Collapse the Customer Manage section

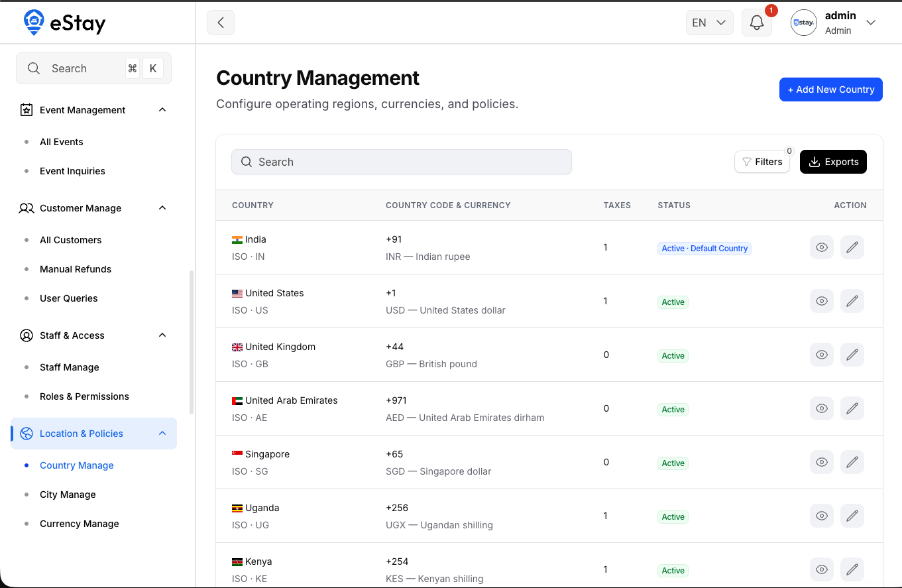[162, 208]
